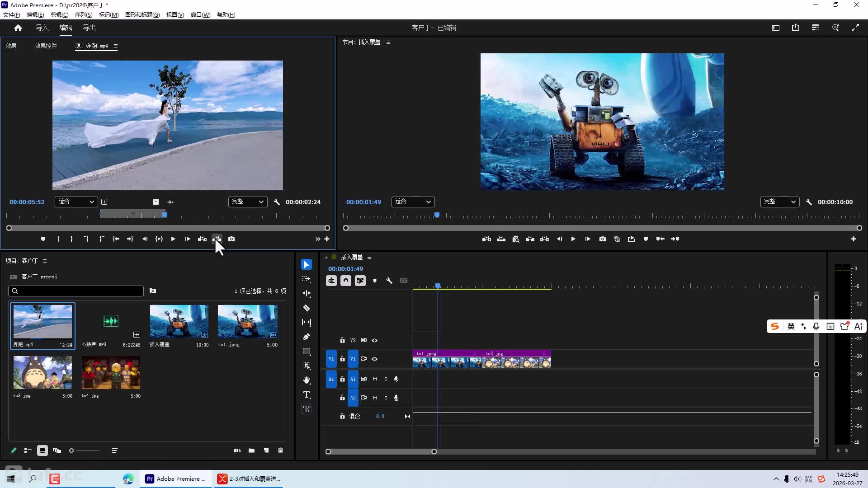This screenshot has width=868, height=488.
Task: Switch to the 导入 workspace tab
Action: click(x=42, y=28)
